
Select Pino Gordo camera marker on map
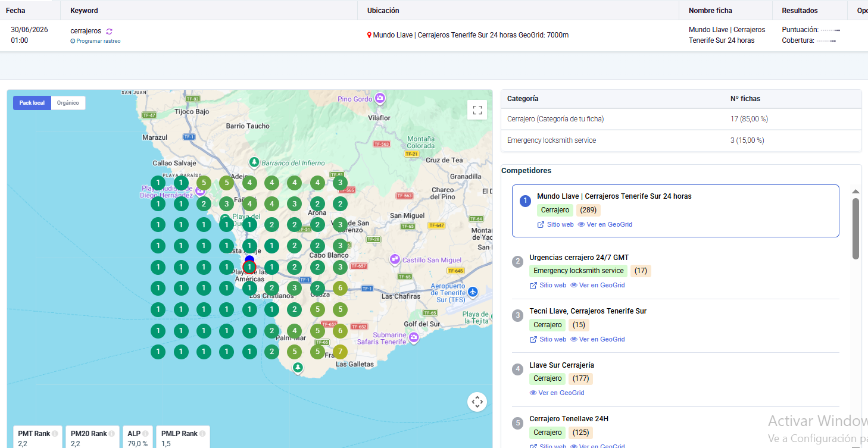380,98
